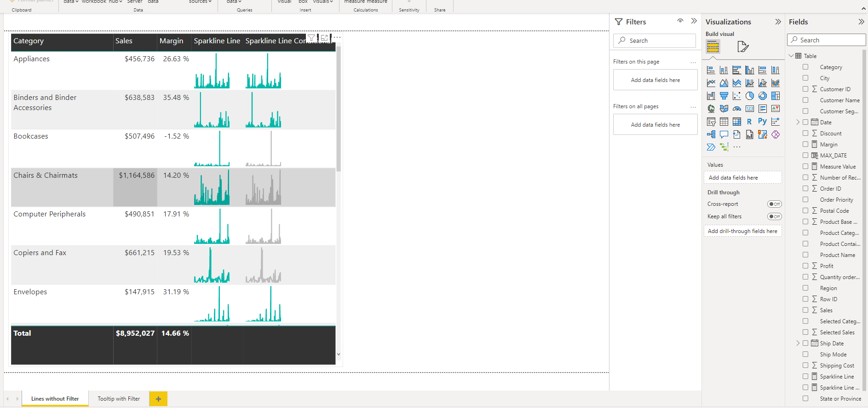This screenshot has width=868, height=408.
Task: Check the Discount field checkbox
Action: (x=805, y=133)
